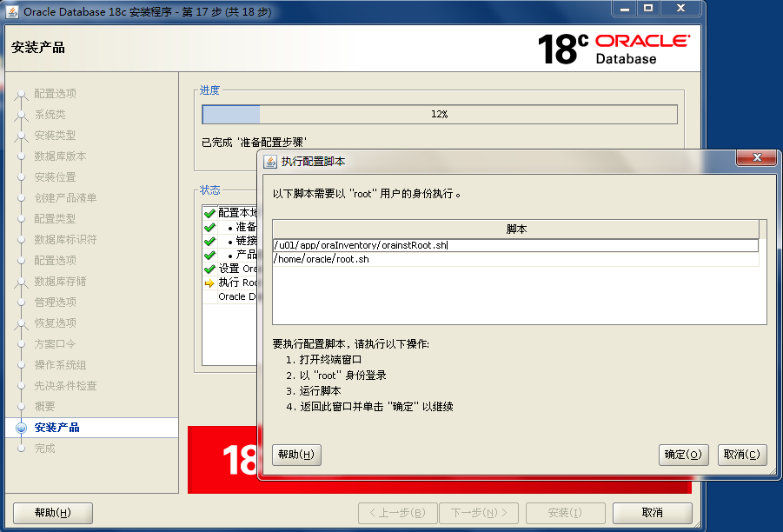Screen dimensions: 783x532
Task: Click the 帮助(H) button of the main installer
Action: [53, 513]
